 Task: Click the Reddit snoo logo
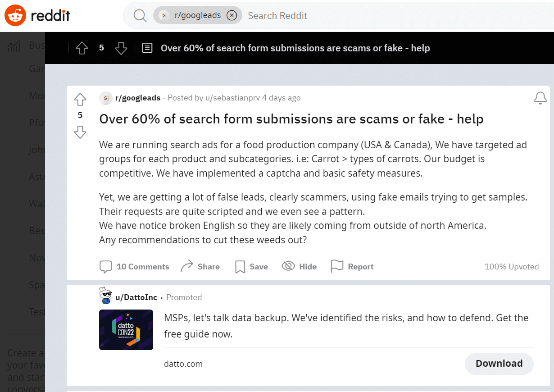pyautogui.click(x=15, y=15)
